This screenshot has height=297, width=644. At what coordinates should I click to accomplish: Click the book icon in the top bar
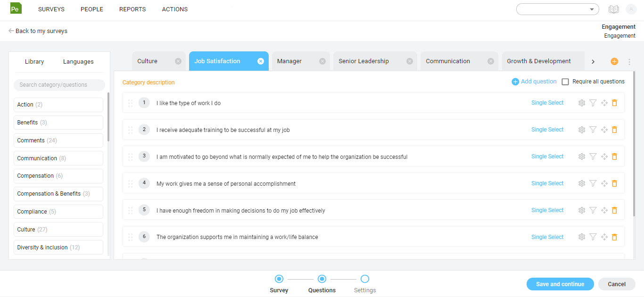click(614, 9)
